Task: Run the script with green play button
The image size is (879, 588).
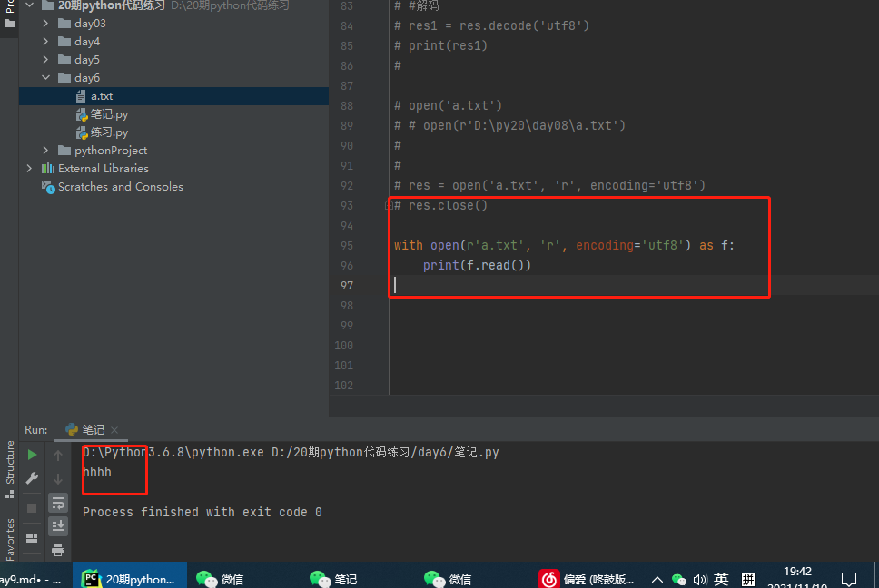Action: pos(32,455)
